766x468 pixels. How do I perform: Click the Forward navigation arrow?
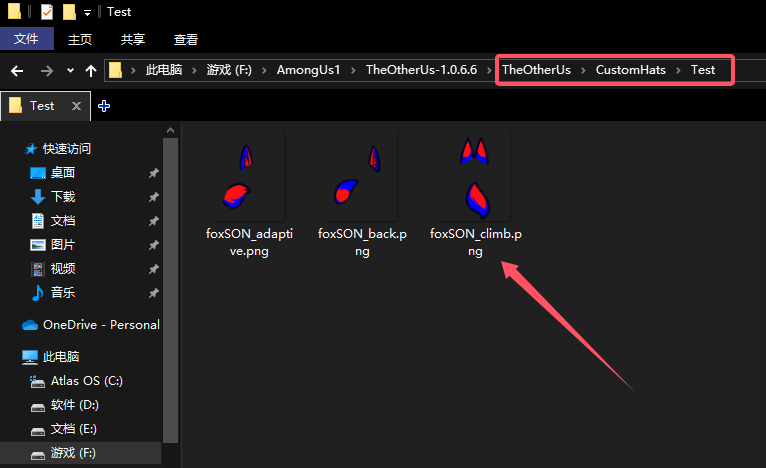click(46, 71)
